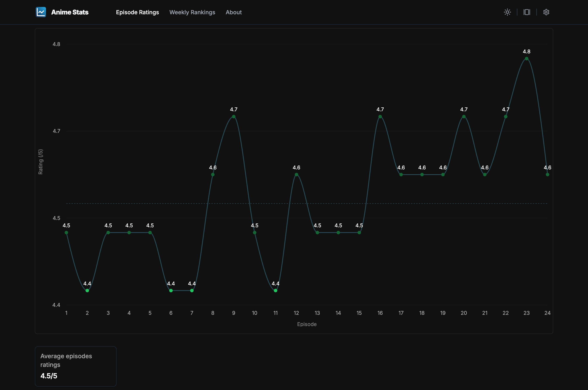Viewport: 588px width, 390px height.
Task: Click the Anime Stats chart logo icon
Action: pyautogui.click(x=41, y=12)
